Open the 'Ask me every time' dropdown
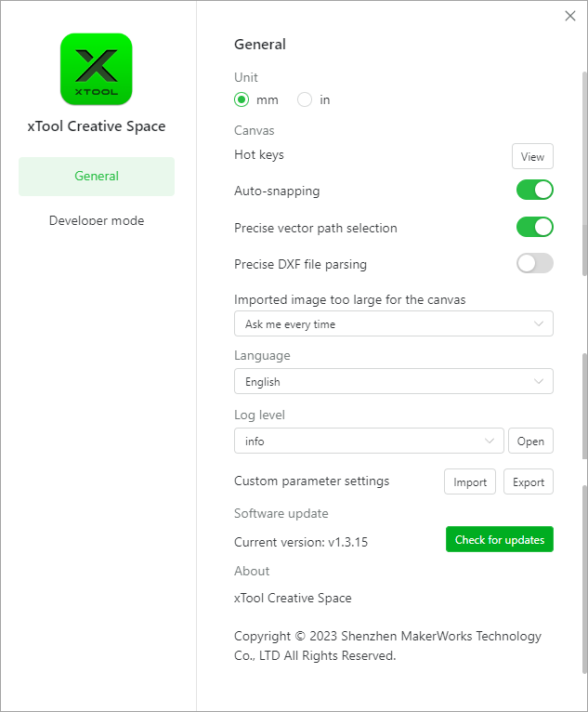Viewport: 588px width, 712px height. [x=393, y=324]
